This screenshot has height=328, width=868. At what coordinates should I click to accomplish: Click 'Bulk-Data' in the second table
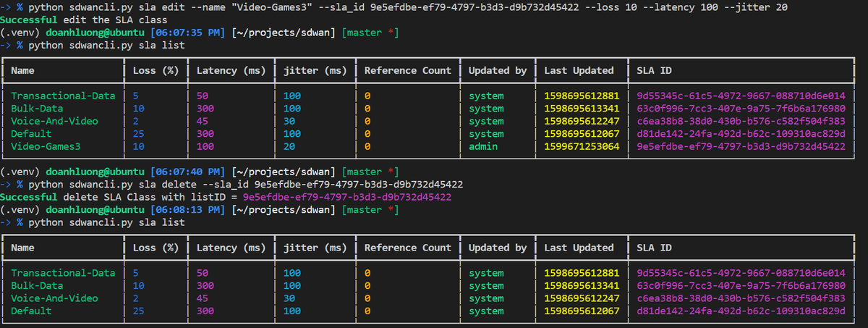click(x=37, y=286)
